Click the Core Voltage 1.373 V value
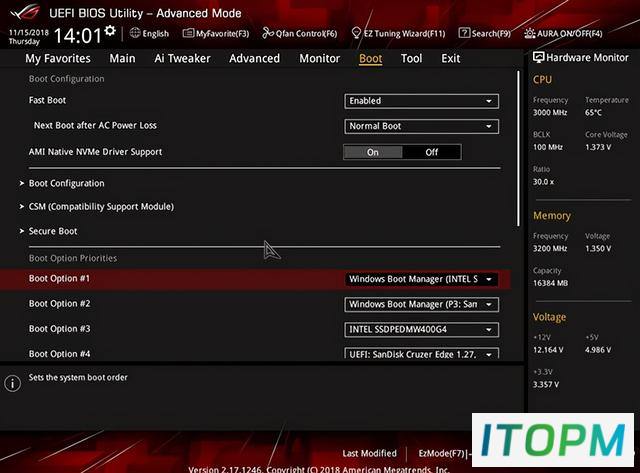Screen dimensions: 640x473 click(x=598, y=147)
